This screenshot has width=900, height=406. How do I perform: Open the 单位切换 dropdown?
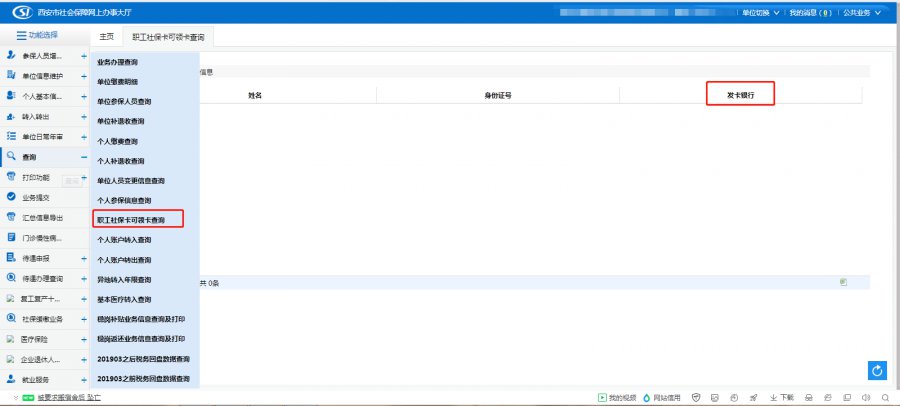760,13
